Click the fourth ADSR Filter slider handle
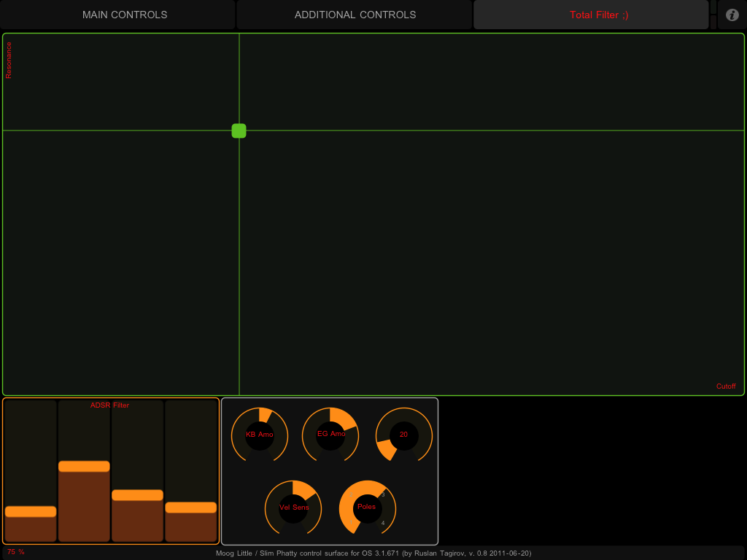The height and width of the screenshot is (560, 747). pos(191,507)
